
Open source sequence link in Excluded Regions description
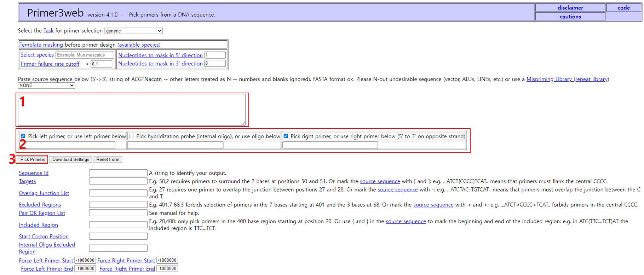pyautogui.click(x=433, y=205)
